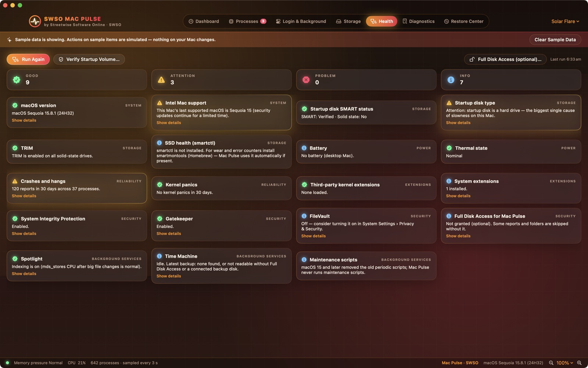This screenshot has height=368, width=588.
Task: Click the green check icon on Good summary
Action: pos(17,79)
